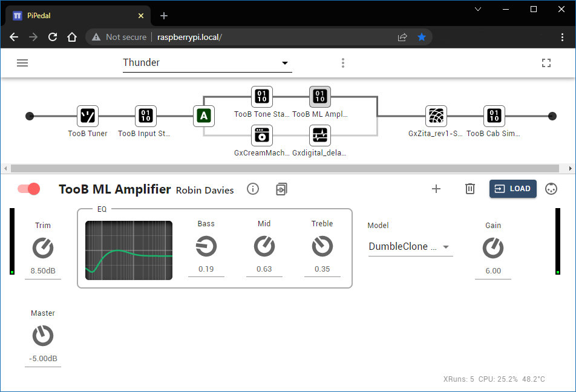576x392 pixels.
Task: Open the Model DumbleClone dropdown
Action: click(410, 247)
